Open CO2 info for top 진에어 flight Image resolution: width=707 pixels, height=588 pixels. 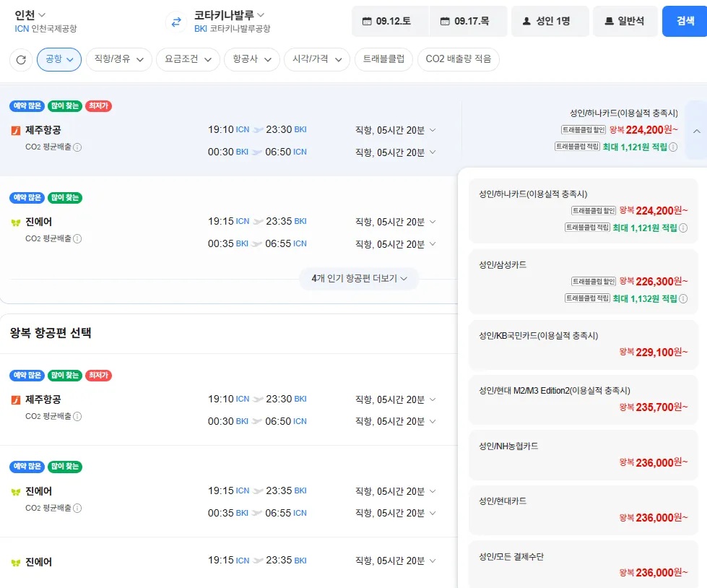click(77, 238)
